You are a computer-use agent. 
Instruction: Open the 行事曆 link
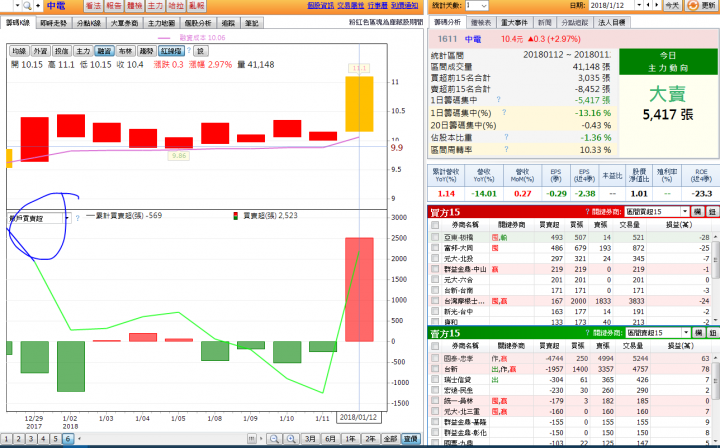377,6
